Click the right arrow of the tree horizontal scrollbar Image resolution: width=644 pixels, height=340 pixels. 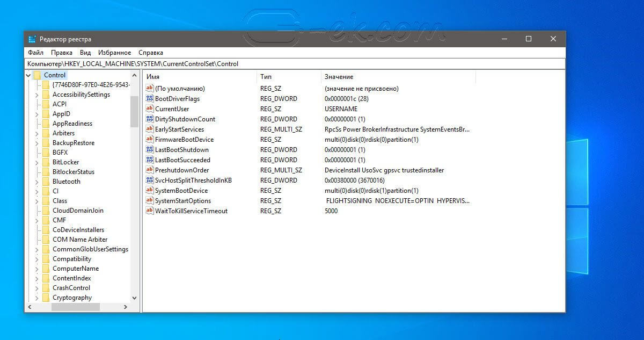(x=126, y=307)
